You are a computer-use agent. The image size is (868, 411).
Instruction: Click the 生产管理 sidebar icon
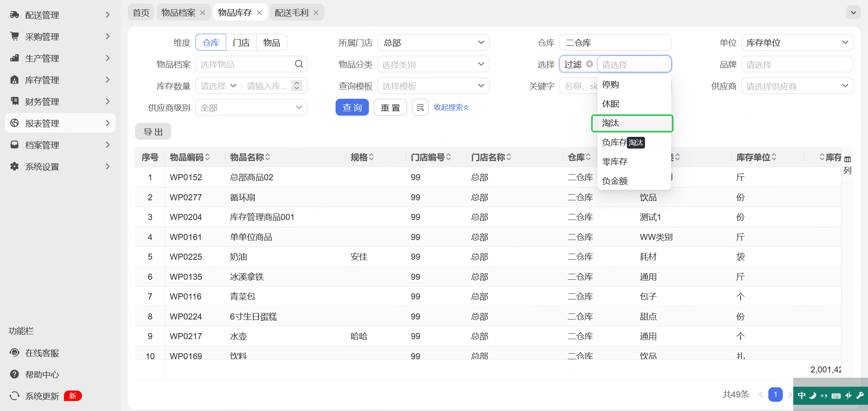pyautogui.click(x=14, y=58)
